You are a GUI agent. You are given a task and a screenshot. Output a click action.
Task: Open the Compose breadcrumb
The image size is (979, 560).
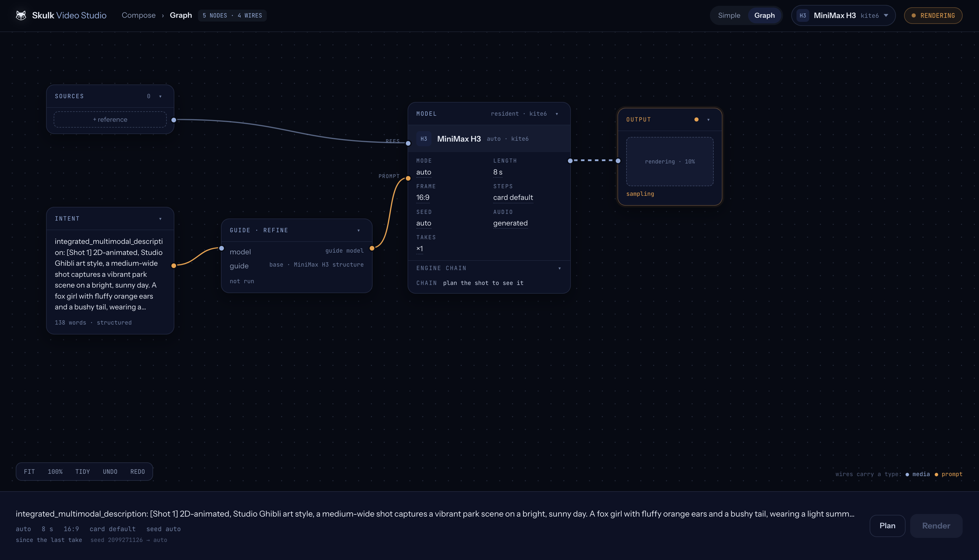click(x=138, y=15)
